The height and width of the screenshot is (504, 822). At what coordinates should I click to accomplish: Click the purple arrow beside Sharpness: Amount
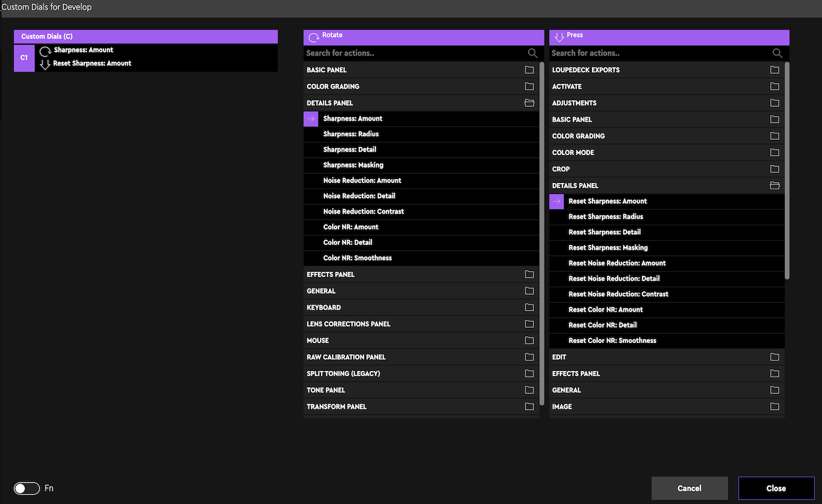pyautogui.click(x=311, y=119)
